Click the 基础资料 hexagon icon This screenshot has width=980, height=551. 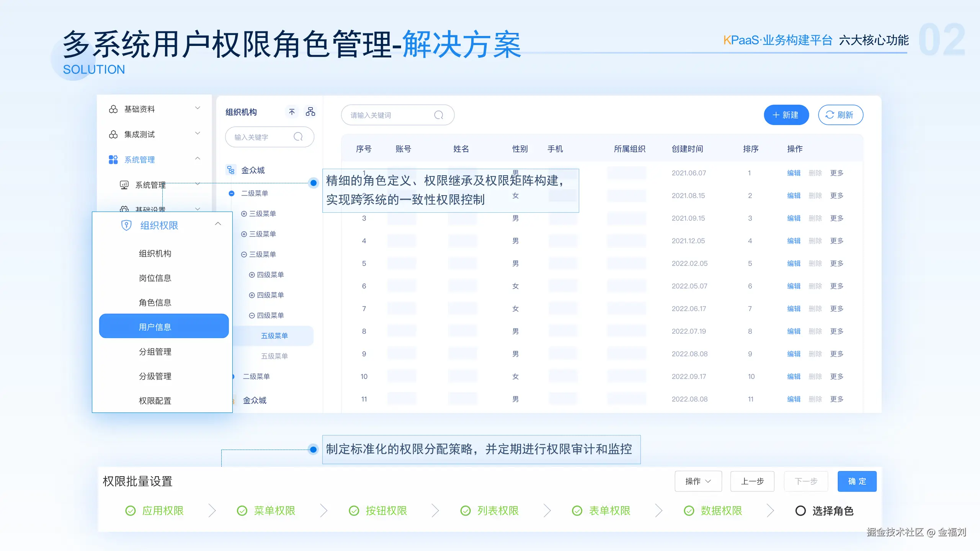pyautogui.click(x=113, y=109)
